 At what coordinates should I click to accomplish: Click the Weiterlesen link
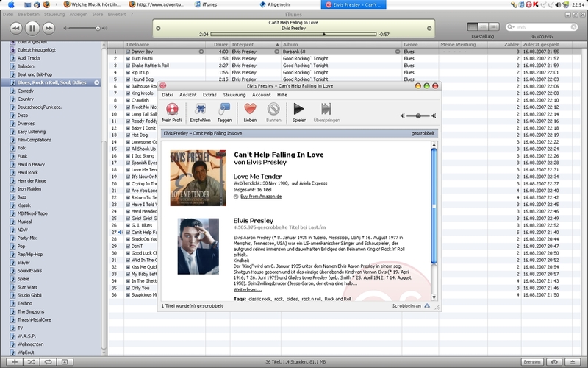click(248, 289)
